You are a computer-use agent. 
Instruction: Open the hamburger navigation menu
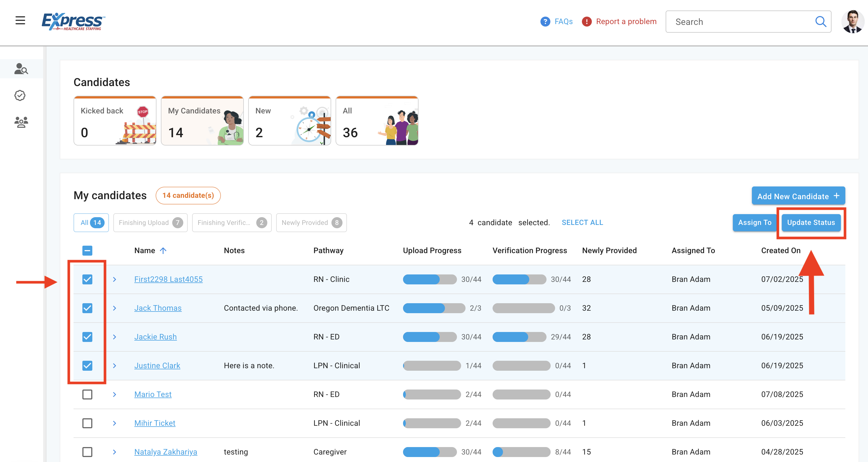(20, 20)
